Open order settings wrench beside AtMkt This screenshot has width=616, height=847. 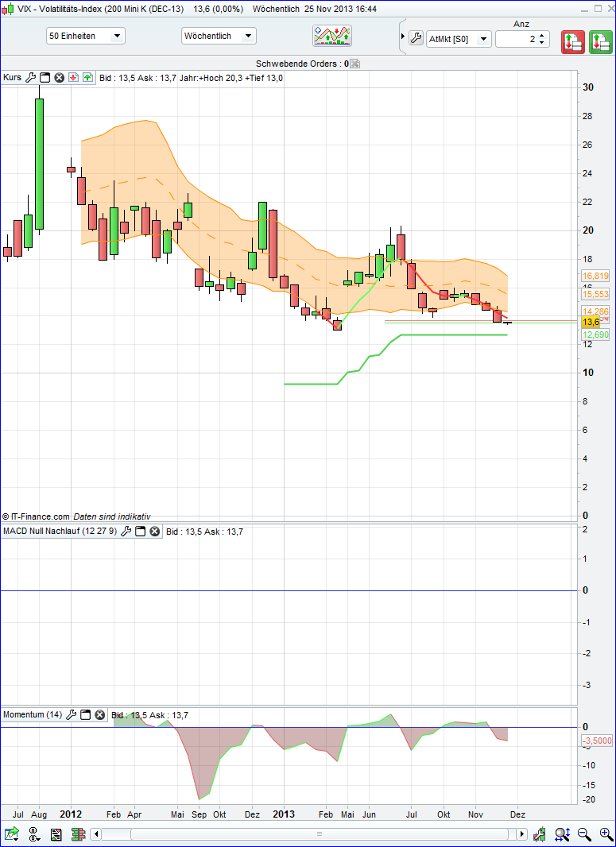click(x=415, y=38)
